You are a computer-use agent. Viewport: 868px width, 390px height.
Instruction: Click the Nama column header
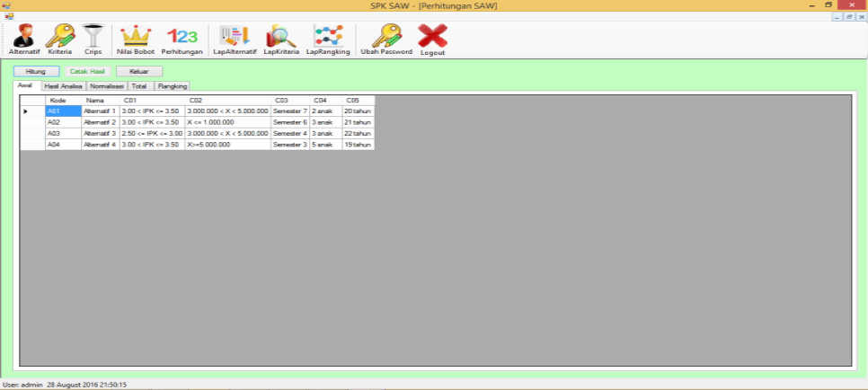point(101,101)
